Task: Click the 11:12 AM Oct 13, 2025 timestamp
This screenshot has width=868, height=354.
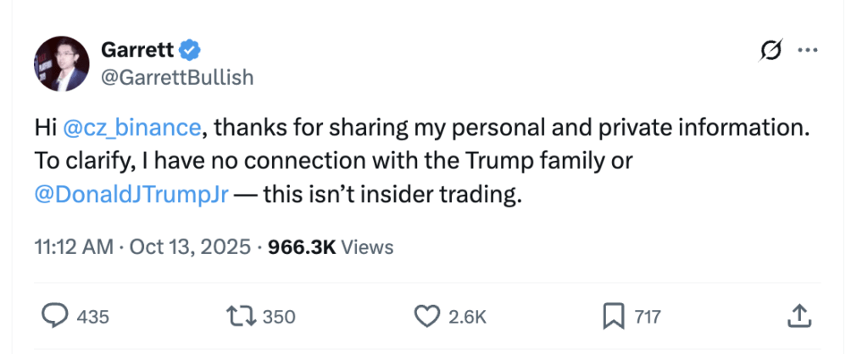Action: click(142, 246)
